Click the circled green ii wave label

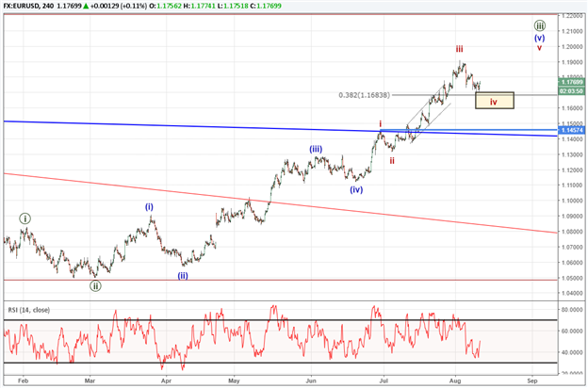point(95,286)
